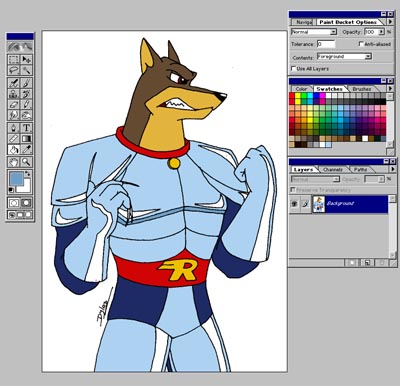
Task: Click the Swatches scrollbar down arrow
Action: coord(390,144)
